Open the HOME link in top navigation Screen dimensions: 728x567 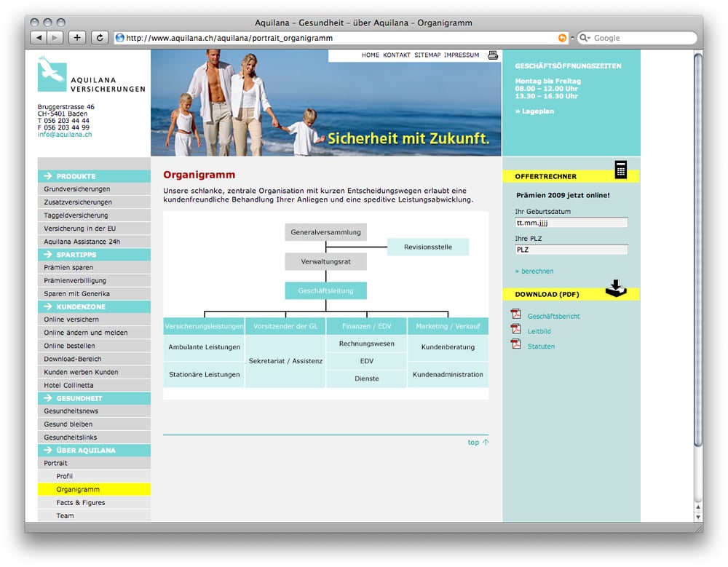coord(371,55)
